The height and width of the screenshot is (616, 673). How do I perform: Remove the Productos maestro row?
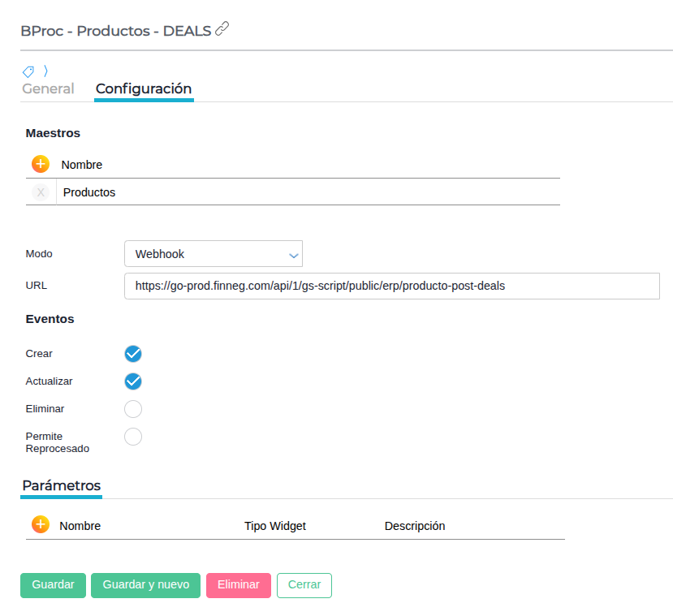(41, 192)
